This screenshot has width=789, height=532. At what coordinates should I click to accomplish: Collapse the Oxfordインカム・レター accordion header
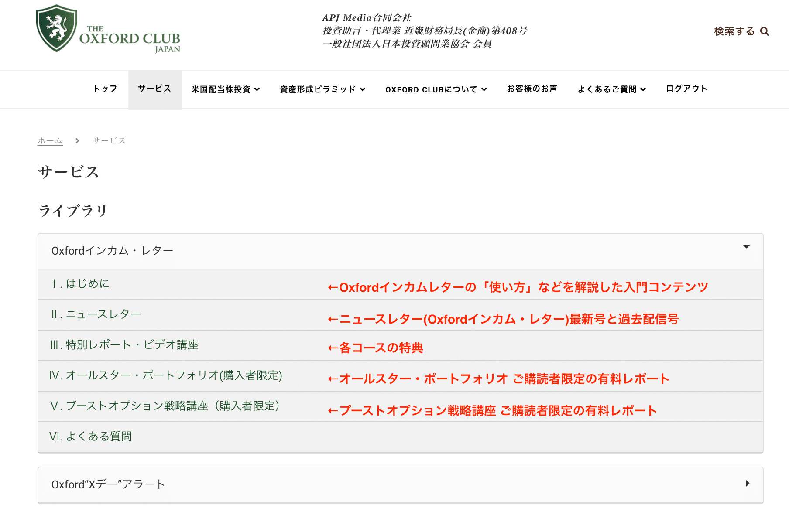click(x=401, y=251)
